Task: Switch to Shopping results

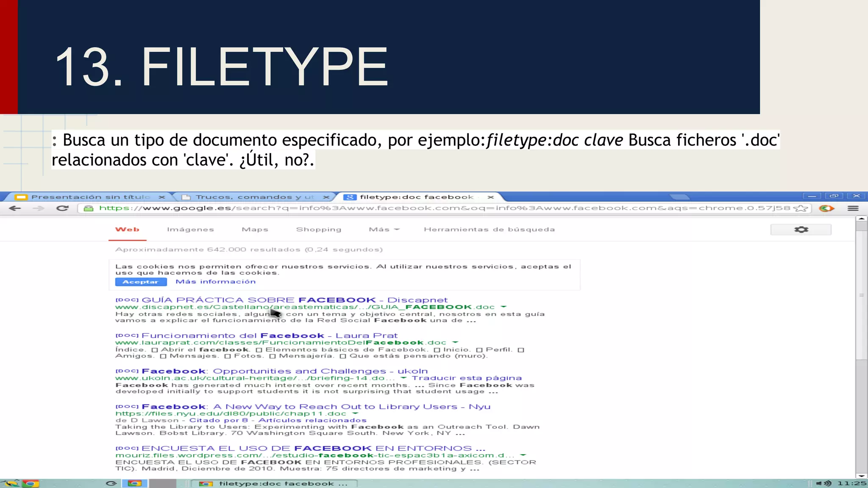Action: pyautogui.click(x=318, y=229)
